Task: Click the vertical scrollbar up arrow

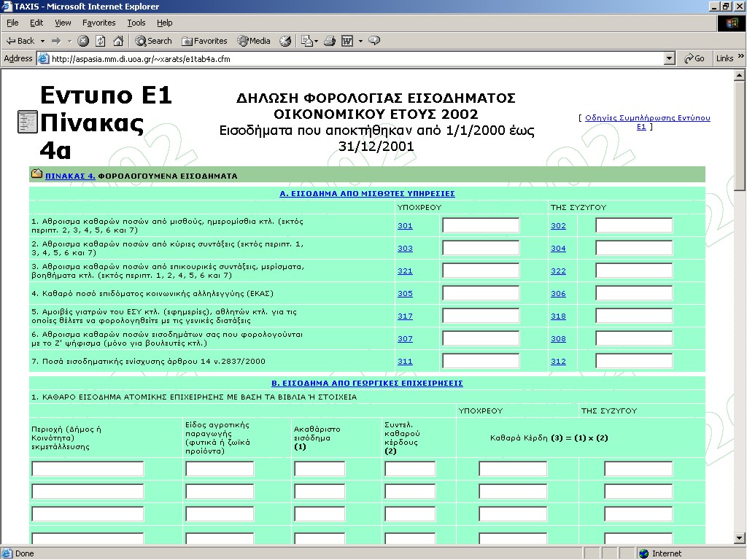Action: click(x=740, y=75)
